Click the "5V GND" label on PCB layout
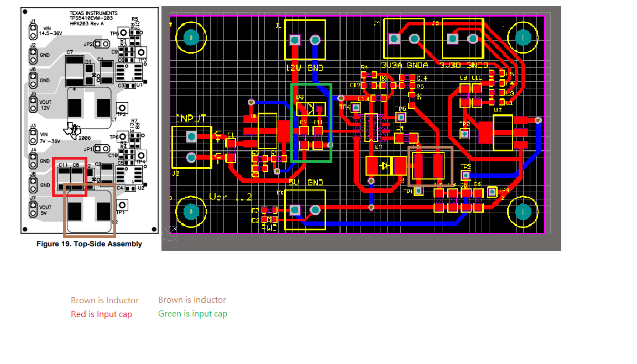This screenshot has width=637, height=364. pyautogui.click(x=306, y=183)
